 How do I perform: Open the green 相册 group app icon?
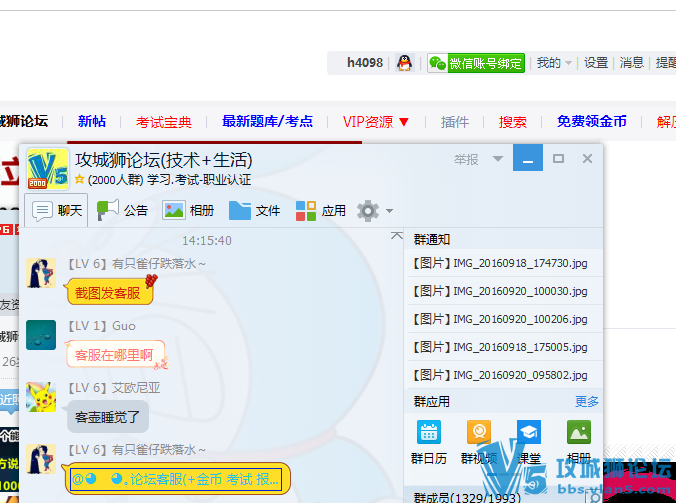click(x=579, y=432)
